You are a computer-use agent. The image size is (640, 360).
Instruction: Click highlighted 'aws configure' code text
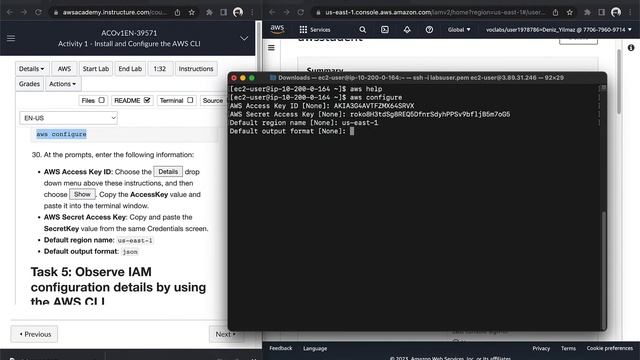click(61, 134)
